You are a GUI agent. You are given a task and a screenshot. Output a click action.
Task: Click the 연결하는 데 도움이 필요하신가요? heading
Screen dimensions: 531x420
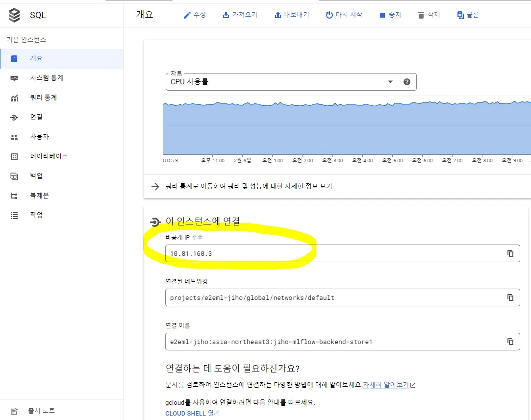233,368
